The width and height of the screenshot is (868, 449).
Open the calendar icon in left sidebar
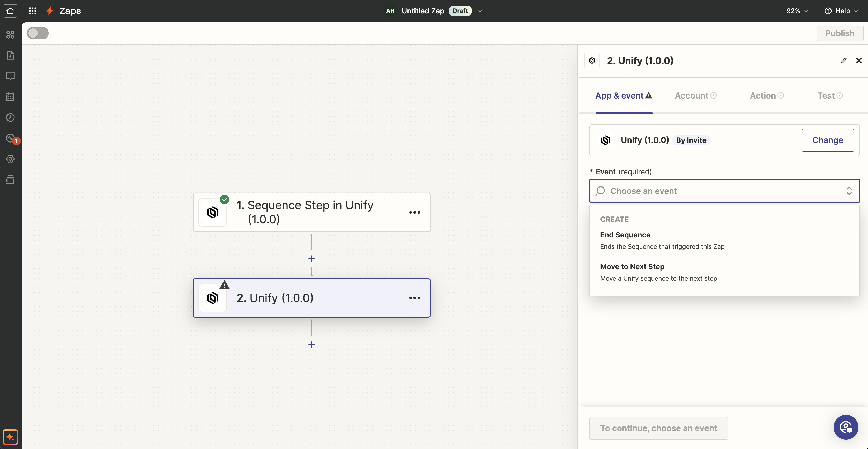pyautogui.click(x=10, y=97)
